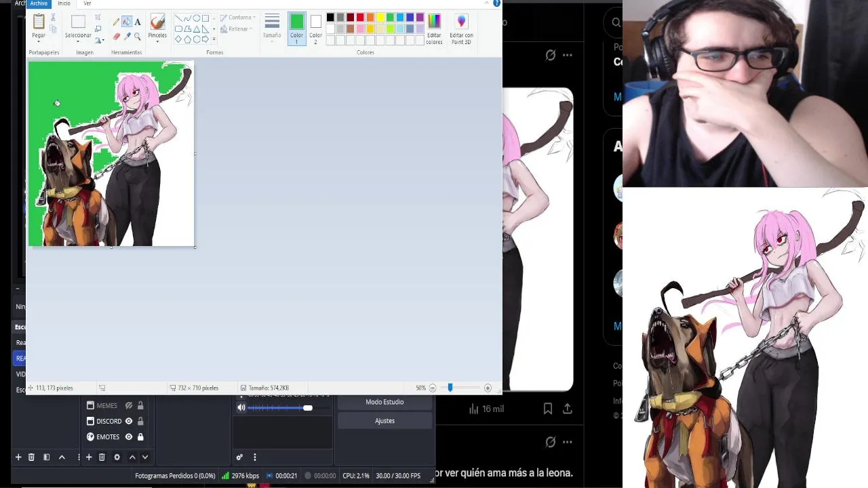Switch to the Inicio ribbon tab
The image size is (868, 488).
pyautogui.click(x=64, y=3)
